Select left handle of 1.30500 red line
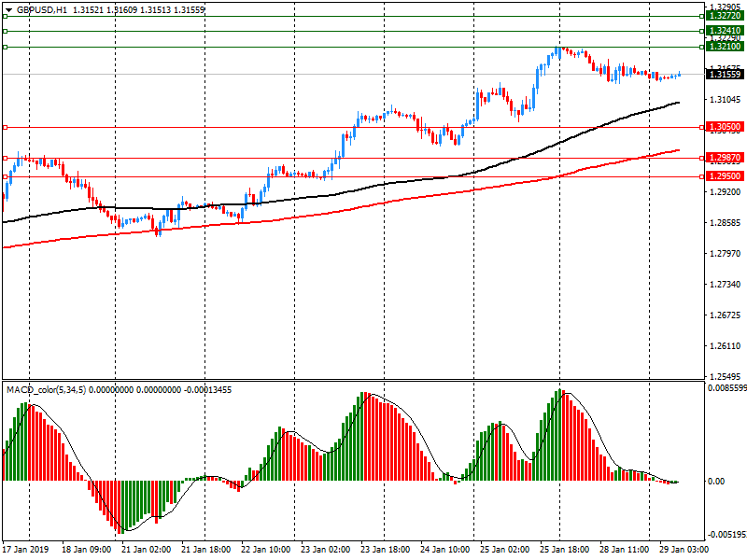This screenshot has width=747, height=560. coord(5,128)
